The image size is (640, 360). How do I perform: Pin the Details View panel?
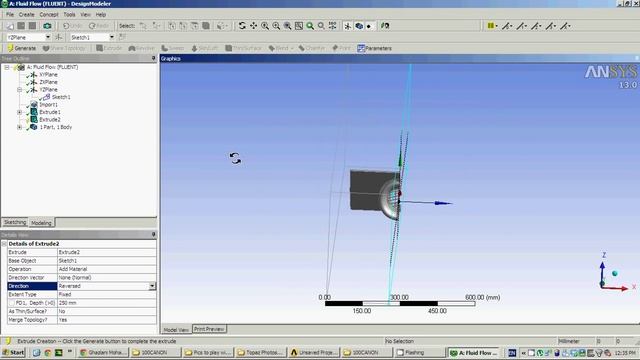click(x=153, y=235)
